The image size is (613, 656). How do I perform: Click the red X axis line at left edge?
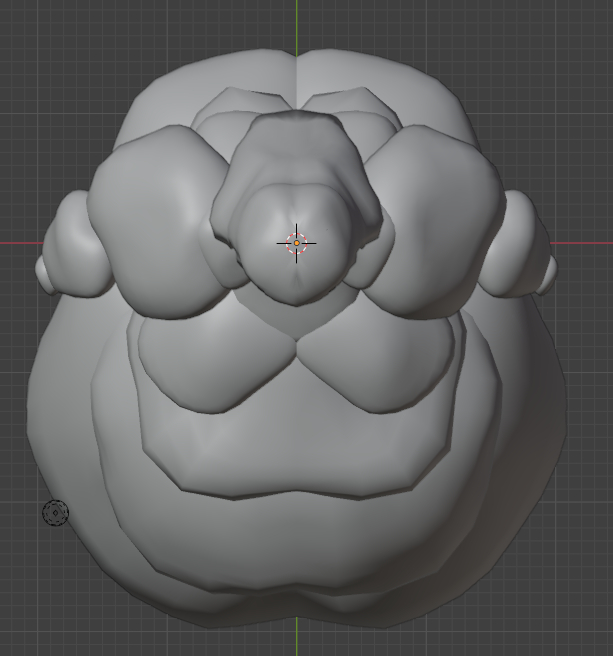click(x=18, y=243)
